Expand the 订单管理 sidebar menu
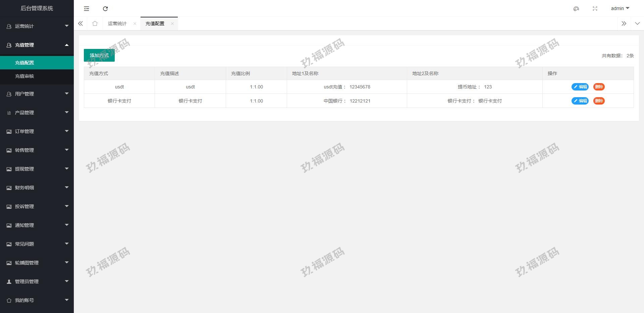 coord(37,131)
